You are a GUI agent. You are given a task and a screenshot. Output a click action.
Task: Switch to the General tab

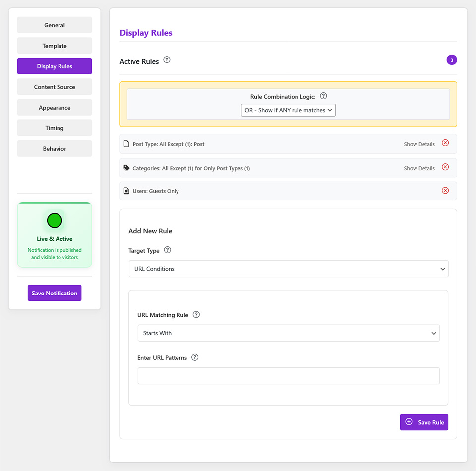pyautogui.click(x=55, y=25)
